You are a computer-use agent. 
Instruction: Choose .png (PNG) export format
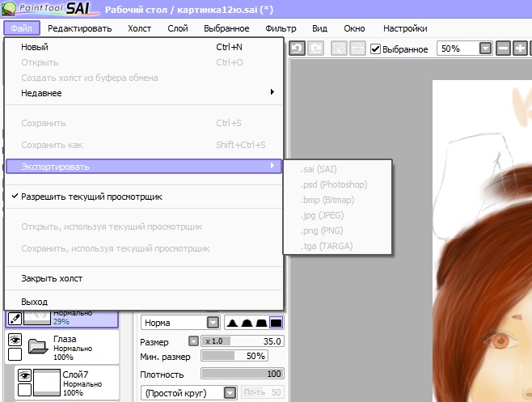[x=337, y=231]
